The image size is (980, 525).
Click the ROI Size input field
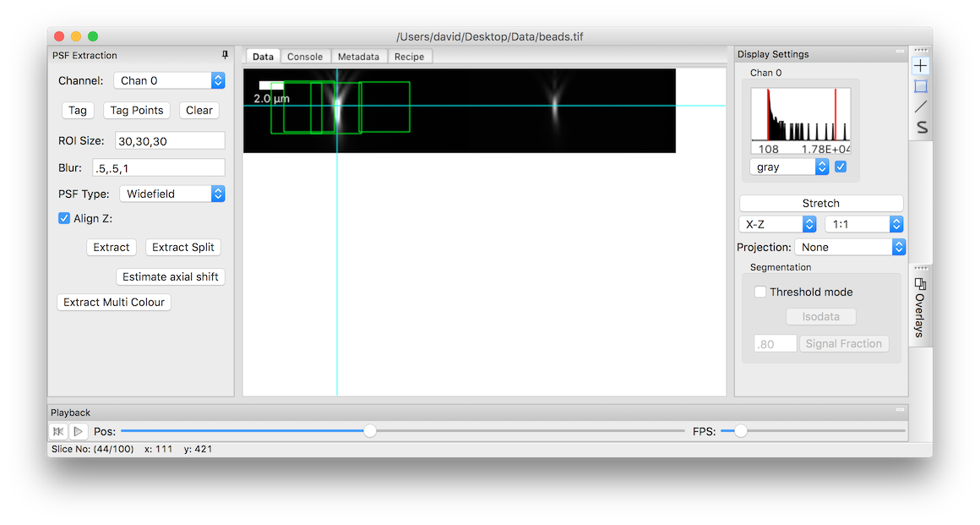[170, 141]
